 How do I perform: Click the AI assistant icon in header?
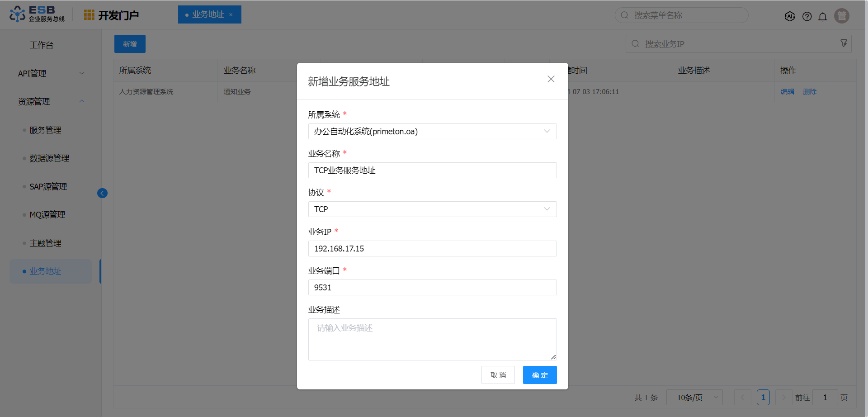[790, 16]
